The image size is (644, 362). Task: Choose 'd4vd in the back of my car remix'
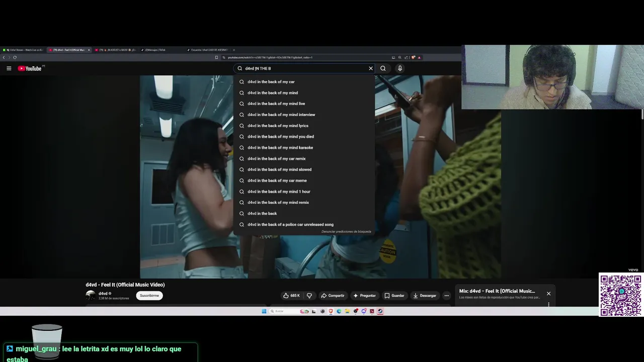point(305,159)
